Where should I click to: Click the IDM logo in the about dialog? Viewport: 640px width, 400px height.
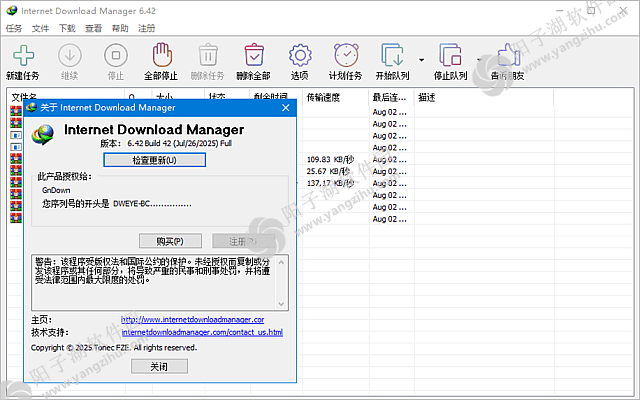(x=43, y=134)
